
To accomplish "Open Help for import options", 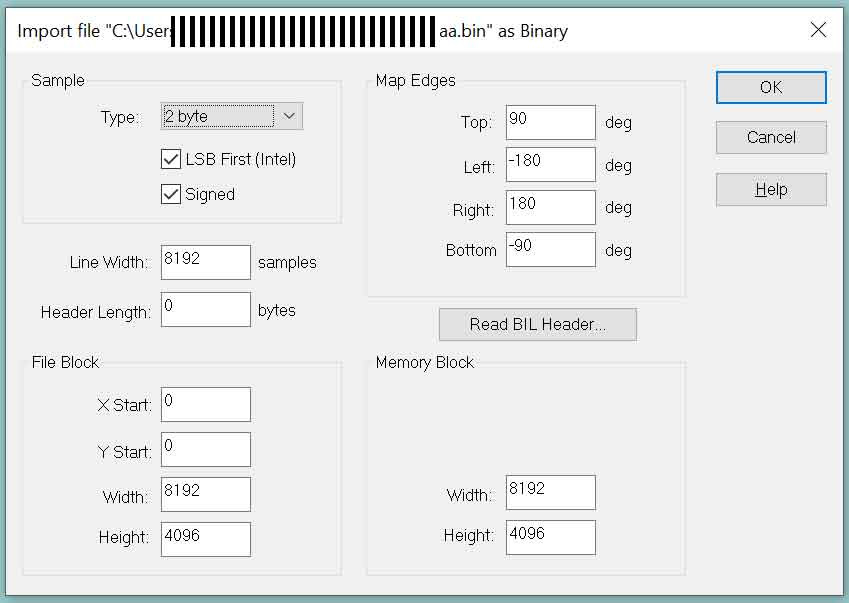I will pos(771,189).
